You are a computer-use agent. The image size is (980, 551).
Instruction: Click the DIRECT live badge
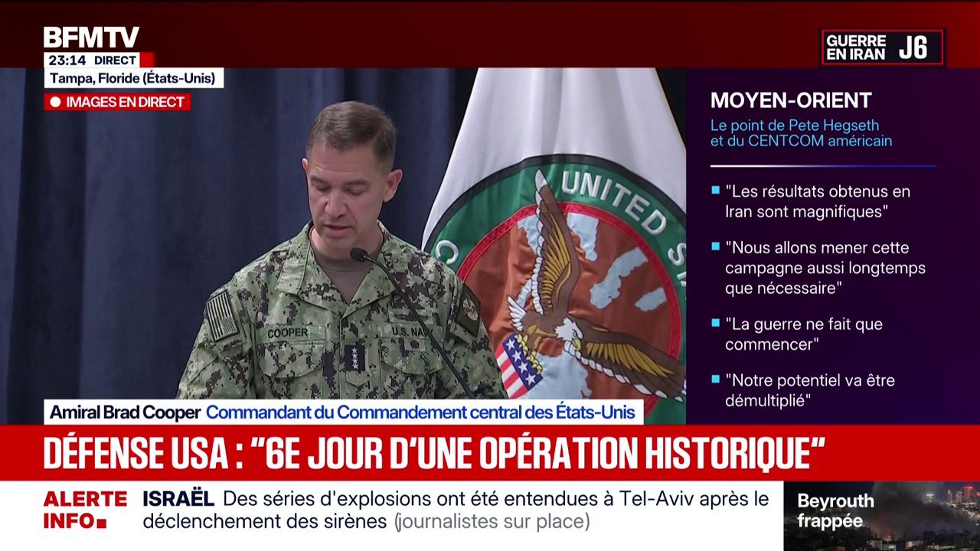tap(115, 60)
